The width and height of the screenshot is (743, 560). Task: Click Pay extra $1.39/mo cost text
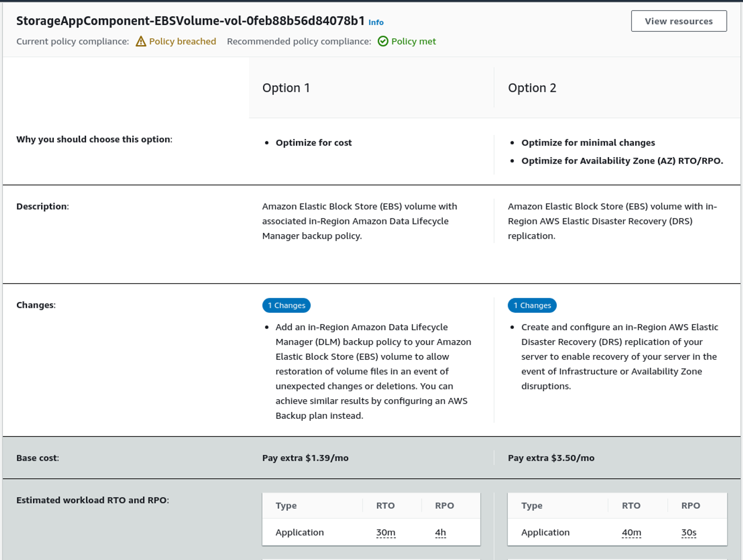pos(305,458)
